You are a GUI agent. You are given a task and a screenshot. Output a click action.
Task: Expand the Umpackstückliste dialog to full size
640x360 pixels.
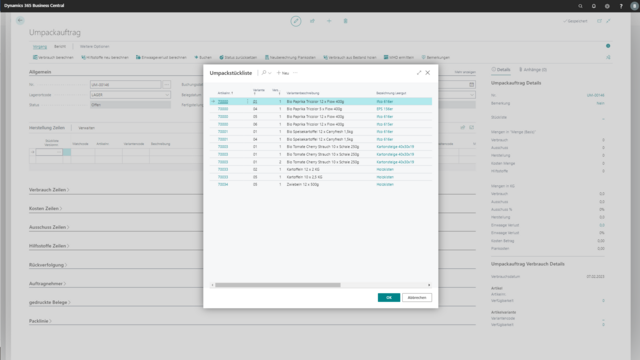[419, 73]
